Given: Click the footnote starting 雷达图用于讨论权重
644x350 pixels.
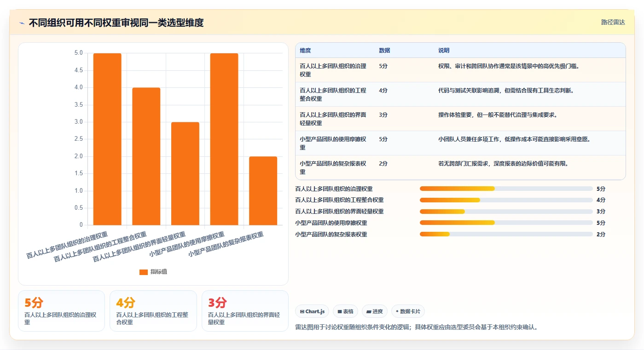Looking at the screenshot, I should [416, 327].
